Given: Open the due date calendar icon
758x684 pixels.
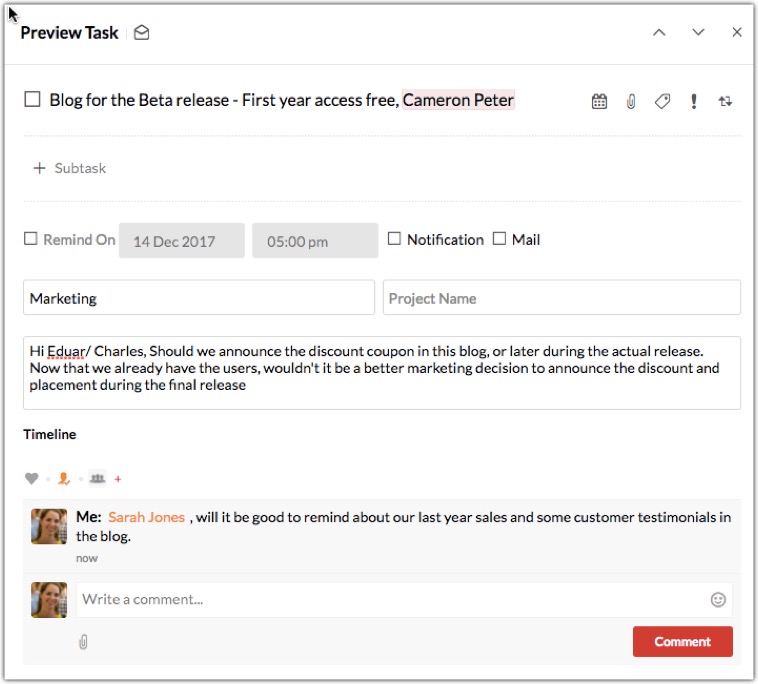Looking at the screenshot, I should (599, 101).
